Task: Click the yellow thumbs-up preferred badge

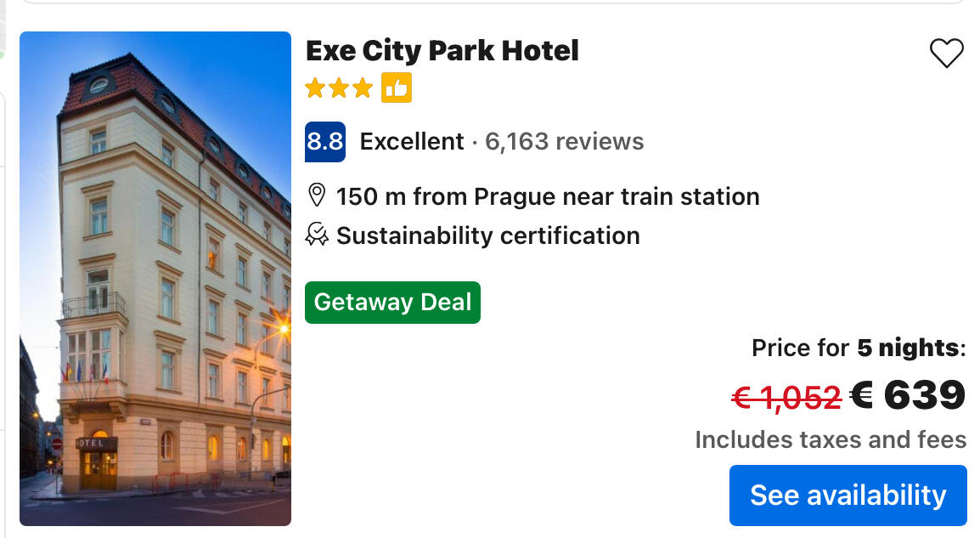Action: (397, 88)
